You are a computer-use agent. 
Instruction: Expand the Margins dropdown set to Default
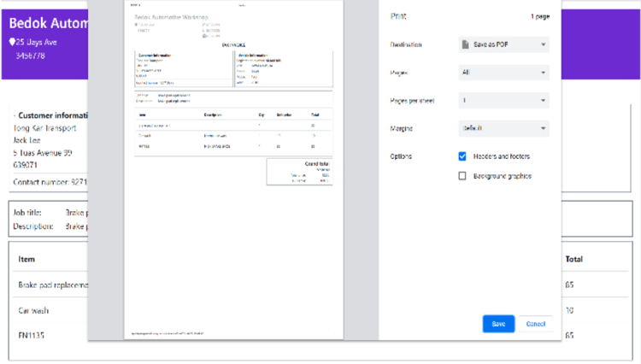pyautogui.click(x=503, y=129)
